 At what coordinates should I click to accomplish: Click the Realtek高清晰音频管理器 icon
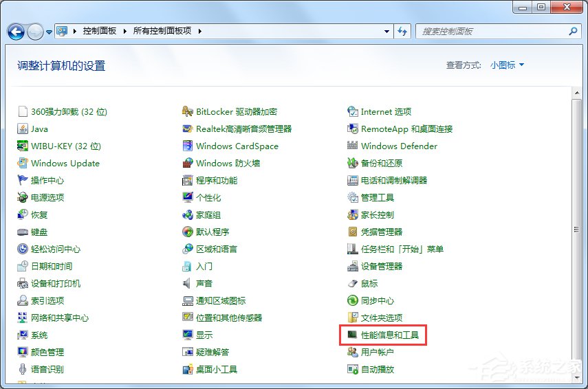click(x=188, y=129)
